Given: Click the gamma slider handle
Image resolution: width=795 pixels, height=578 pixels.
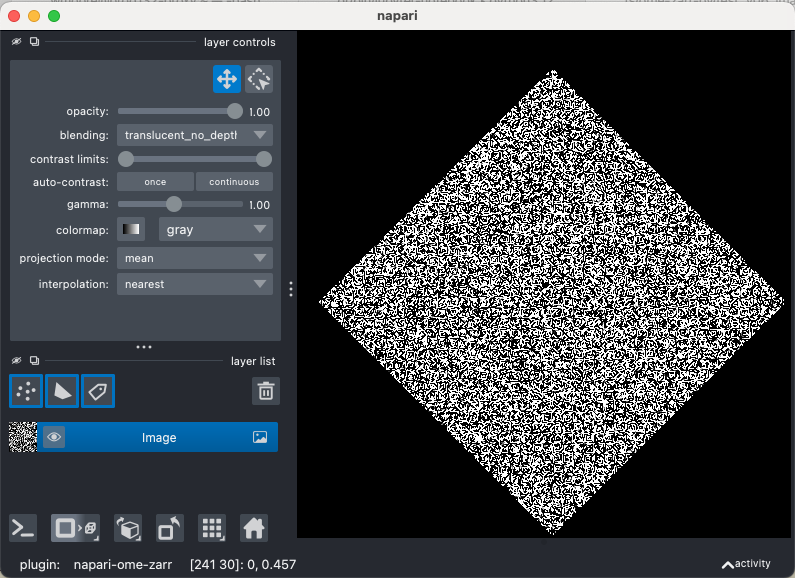Looking at the screenshot, I should click(x=174, y=204).
